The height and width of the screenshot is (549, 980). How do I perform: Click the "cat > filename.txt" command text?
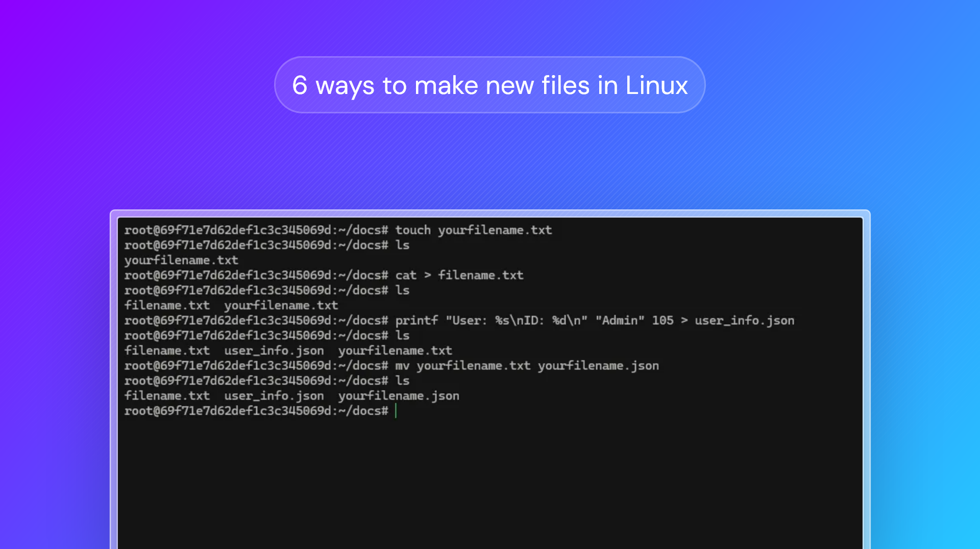tap(459, 275)
